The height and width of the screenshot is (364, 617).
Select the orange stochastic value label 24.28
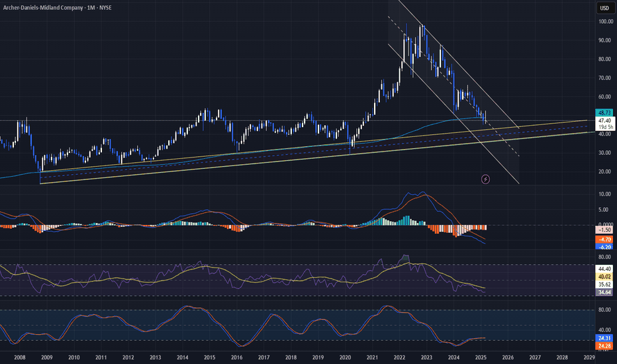(x=604, y=346)
